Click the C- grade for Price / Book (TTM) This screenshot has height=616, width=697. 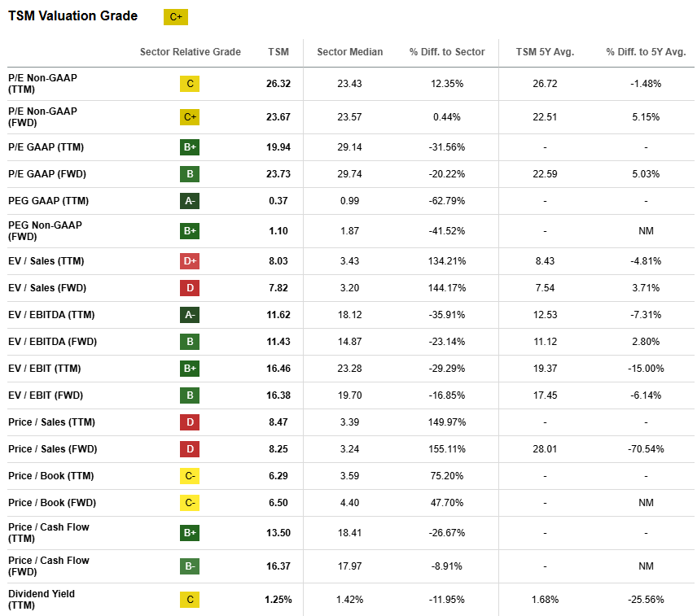[x=189, y=475]
